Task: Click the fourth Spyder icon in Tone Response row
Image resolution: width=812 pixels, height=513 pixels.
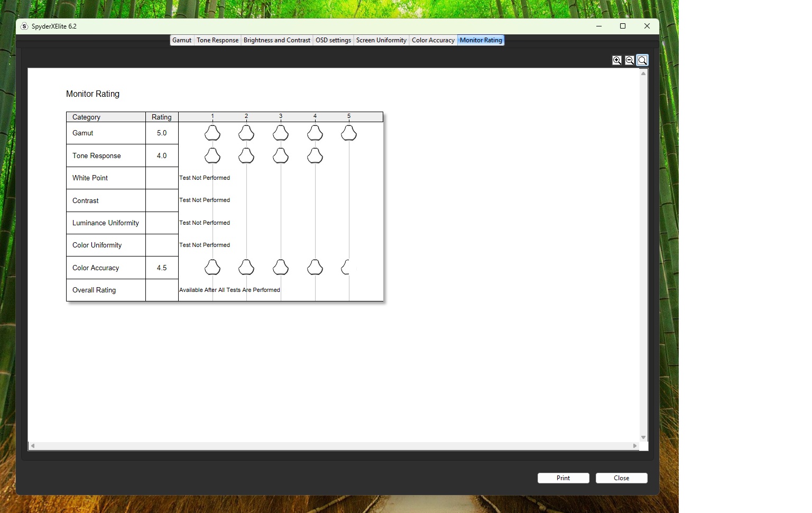Action: pos(315,155)
